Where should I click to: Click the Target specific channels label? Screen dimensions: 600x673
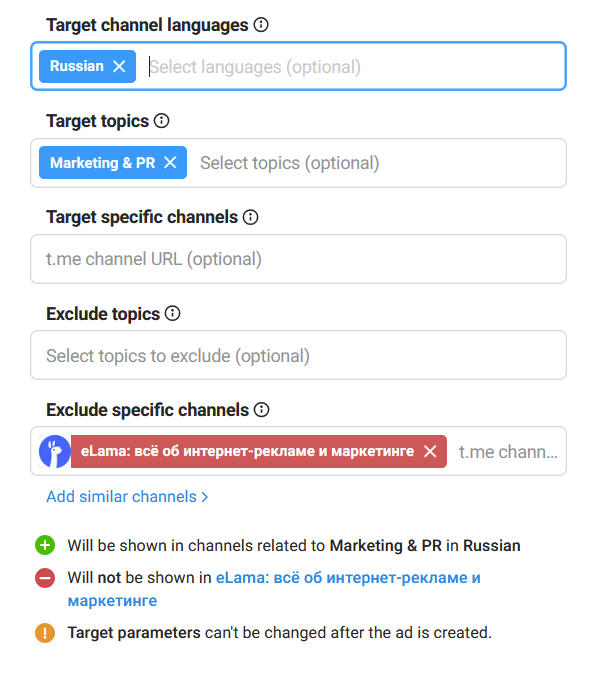(142, 217)
